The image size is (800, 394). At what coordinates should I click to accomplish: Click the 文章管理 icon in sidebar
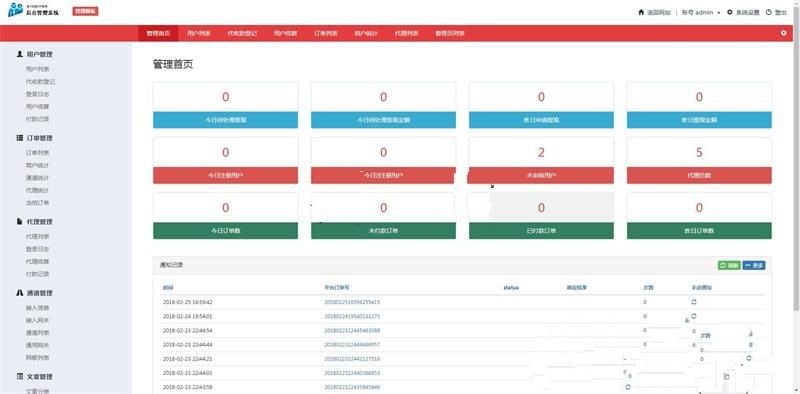click(19, 377)
